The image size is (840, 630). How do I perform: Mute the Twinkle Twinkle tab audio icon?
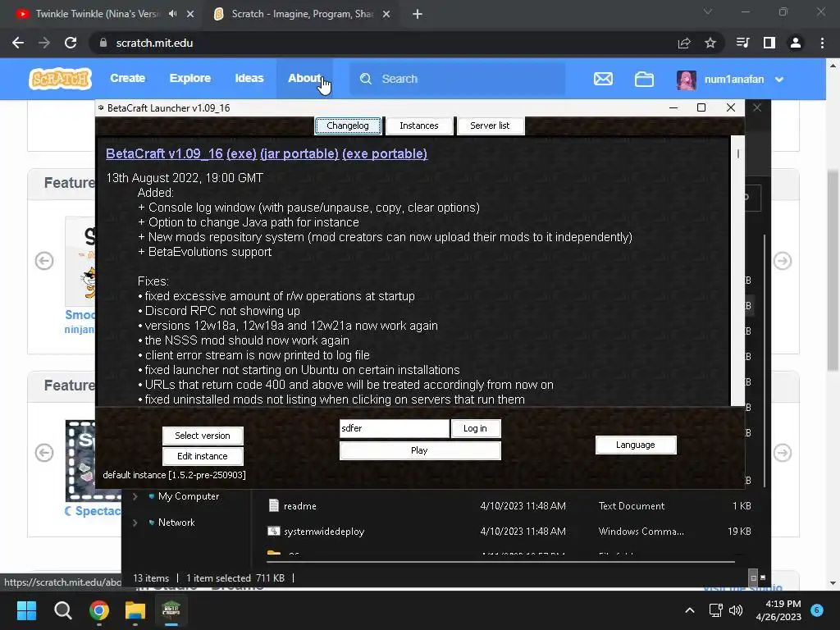click(x=172, y=14)
